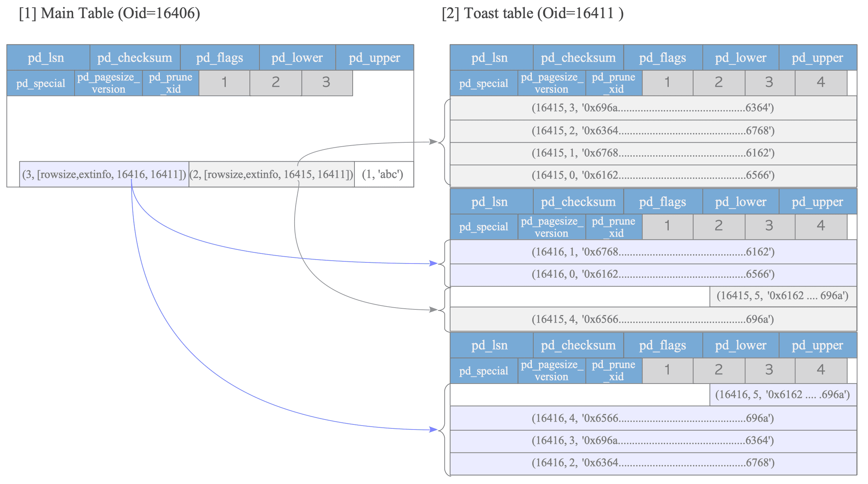Select toast chunk (16415, 5, '0x6162 .... 696a')
This screenshot has height=484, width=868.
pos(783,296)
